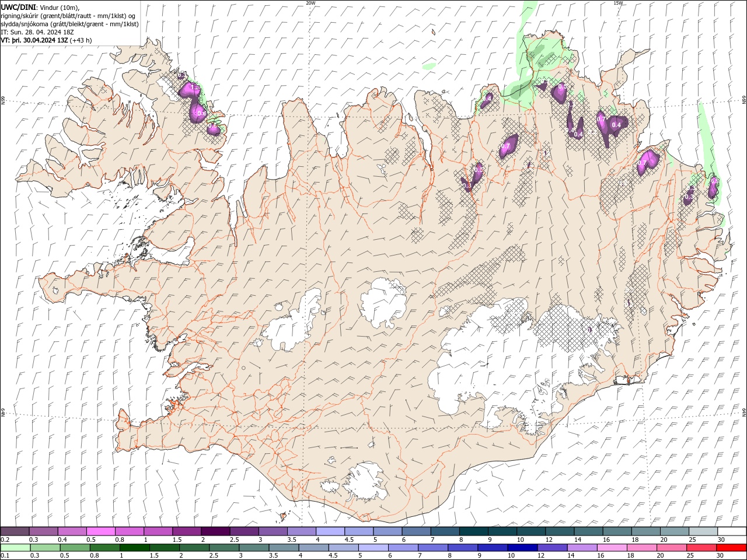Image resolution: width=747 pixels, height=560 pixels.
Task: Click the number 4.5 under snow legend
Action: (349, 540)
